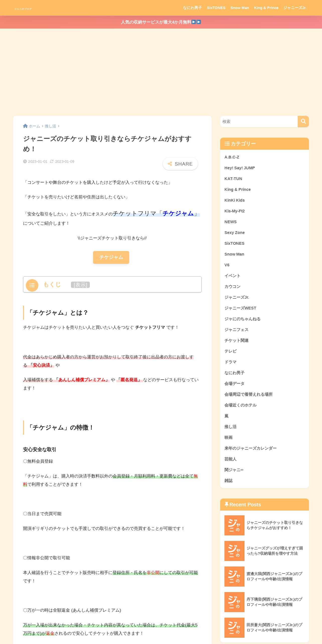Viewport: 322px width, 644px height.
Task: Select 推し活 sidebar category
Action: (230, 427)
